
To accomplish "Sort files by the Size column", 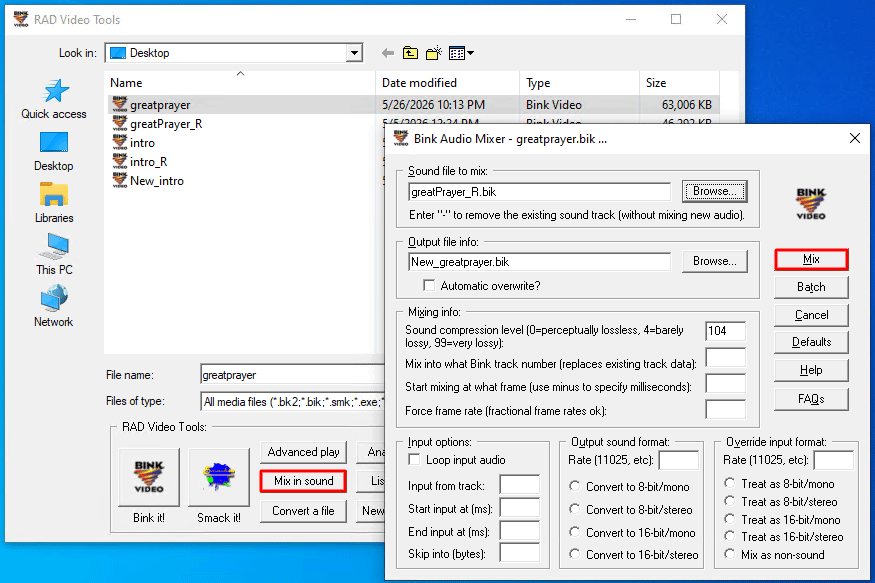I will pyautogui.click(x=679, y=83).
